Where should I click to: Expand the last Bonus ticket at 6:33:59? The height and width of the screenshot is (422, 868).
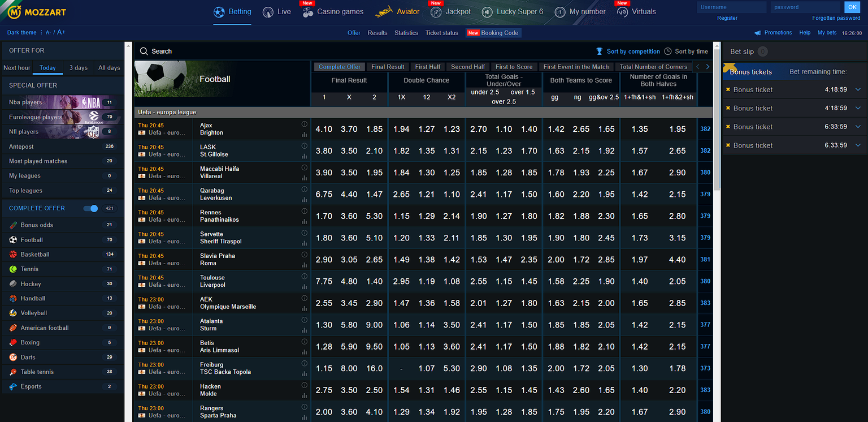pos(858,145)
